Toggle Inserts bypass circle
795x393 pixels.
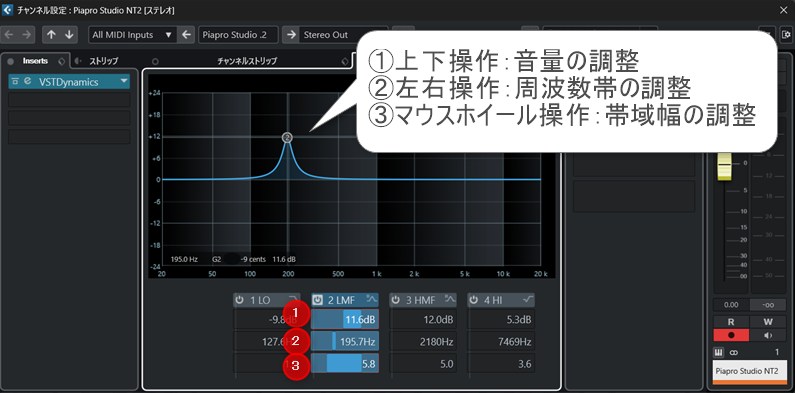[11, 61]
